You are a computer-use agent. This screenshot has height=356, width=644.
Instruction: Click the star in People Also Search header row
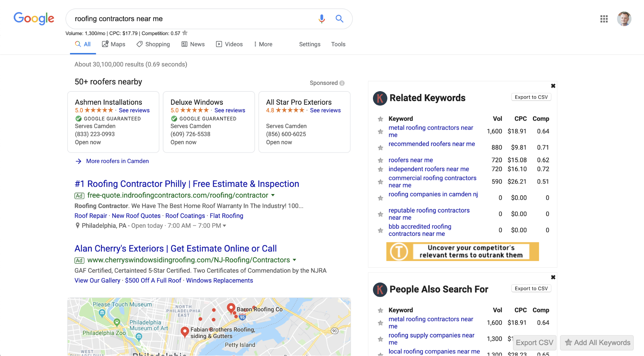point(380,310)
